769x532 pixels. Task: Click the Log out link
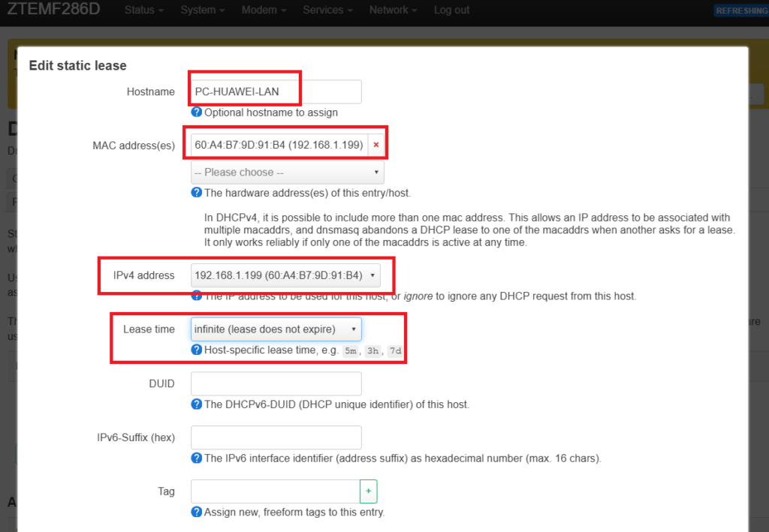(451, 10)
